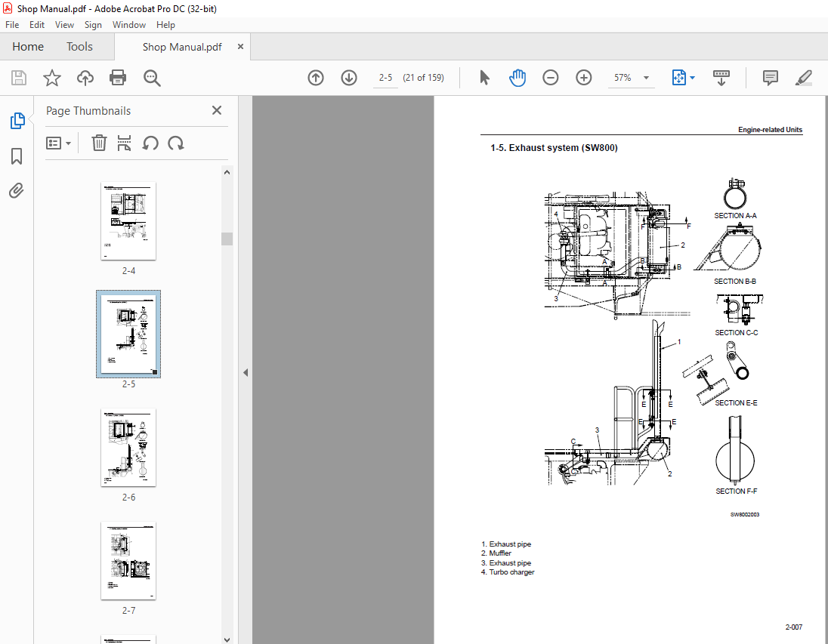The height and width of the screenshot is (644, 828).
Task: Click the thumbnail panel scrollbar handle
Action: point(227,239)
